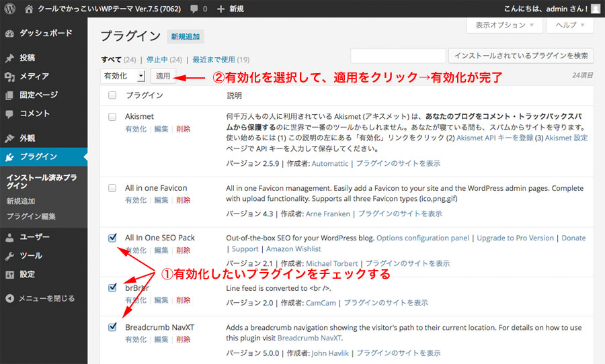Open Akismet API キーを登録 link
This screenshot has width=605, height=364.
pos(495,138)
